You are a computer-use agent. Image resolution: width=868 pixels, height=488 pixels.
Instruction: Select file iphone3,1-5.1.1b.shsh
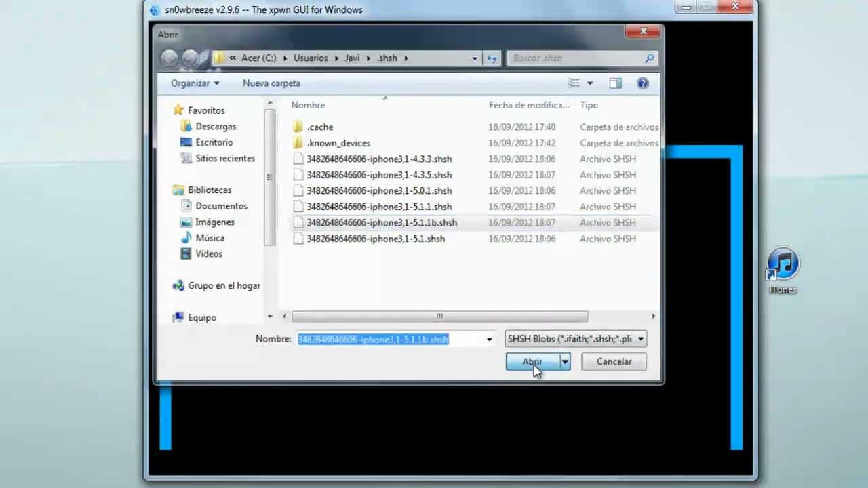[382, 222]
